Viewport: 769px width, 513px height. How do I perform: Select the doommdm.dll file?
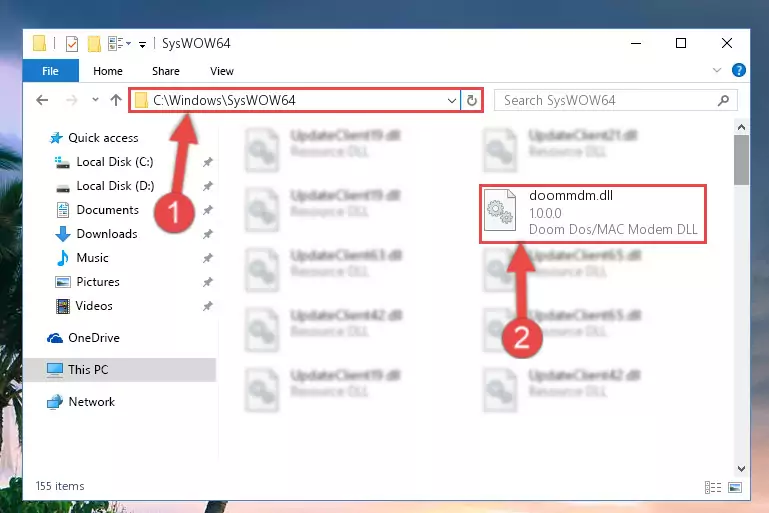tap(593, 214)
